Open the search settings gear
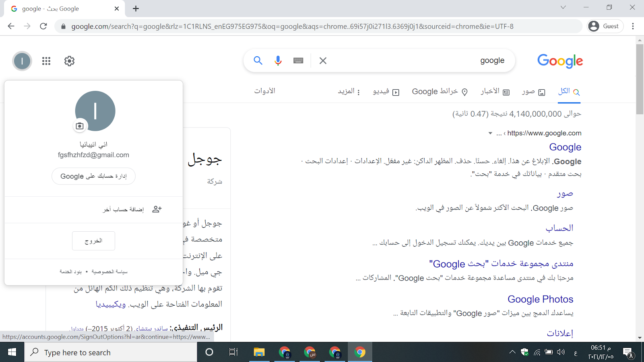 coord(70,61)
